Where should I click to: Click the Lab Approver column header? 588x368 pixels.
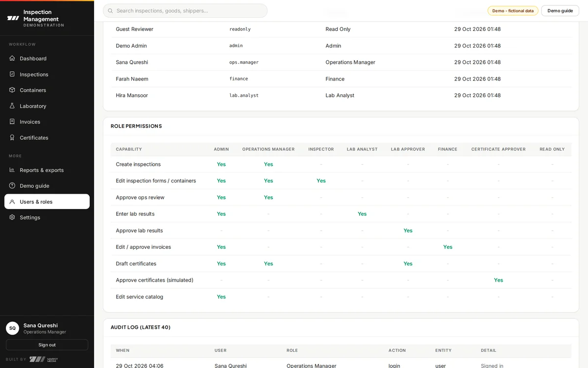pos(408,149)
